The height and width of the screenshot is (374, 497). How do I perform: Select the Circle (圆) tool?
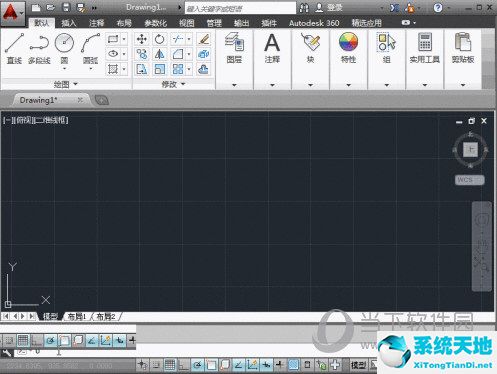coord(64,48)
